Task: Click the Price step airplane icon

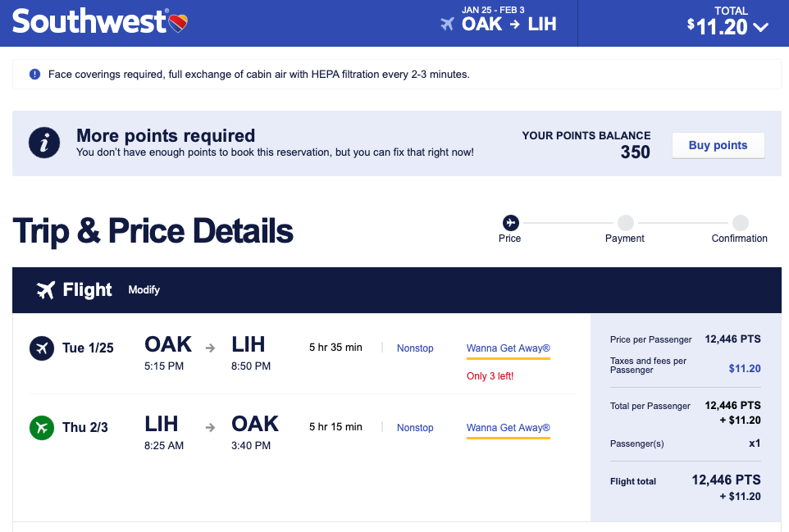Action: click(510, 222)
